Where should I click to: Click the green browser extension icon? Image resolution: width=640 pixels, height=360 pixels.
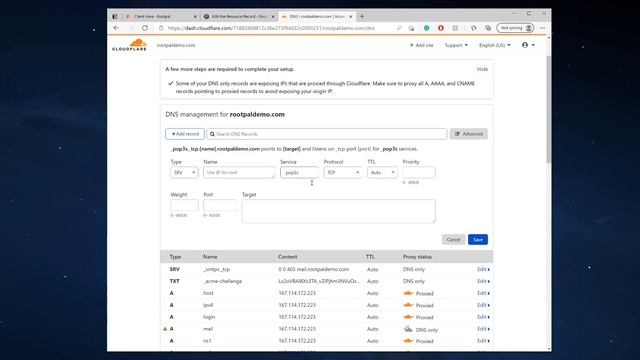click(x=427, y=28)
